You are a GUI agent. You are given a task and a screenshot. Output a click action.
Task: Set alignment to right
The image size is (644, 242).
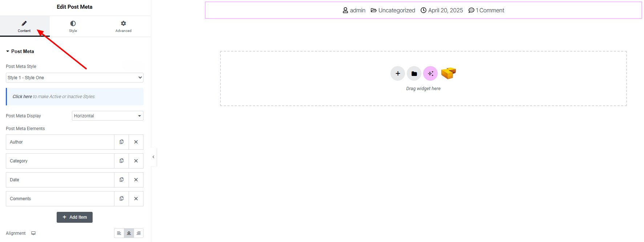coord(138,233)
